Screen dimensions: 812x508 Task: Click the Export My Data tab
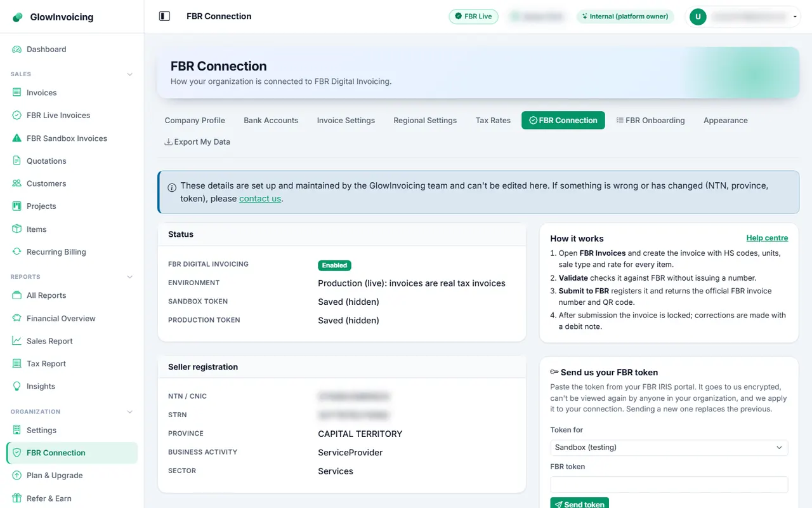click(197, 142)
